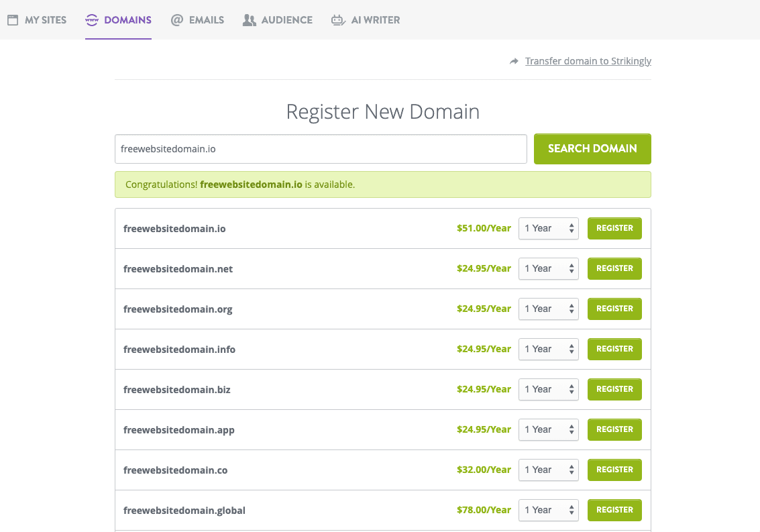Open the year dropdown for freewebsitedomain.io
Screen dimensions: 760x532
coord(548,228)
